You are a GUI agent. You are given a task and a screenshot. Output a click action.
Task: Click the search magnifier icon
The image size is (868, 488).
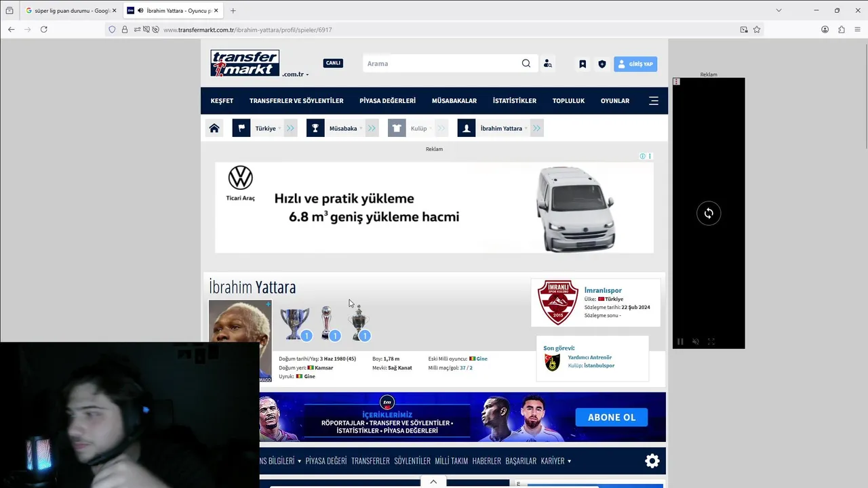(526, 64)
